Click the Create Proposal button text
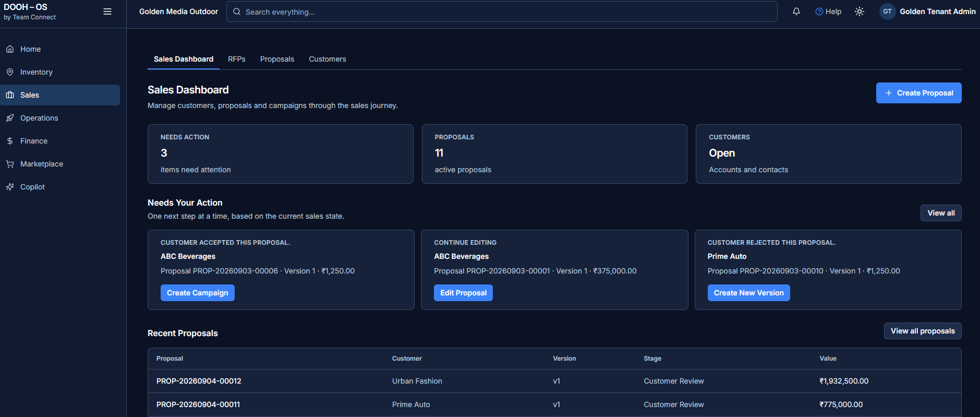The image size is (980, 417). [925, 93]
